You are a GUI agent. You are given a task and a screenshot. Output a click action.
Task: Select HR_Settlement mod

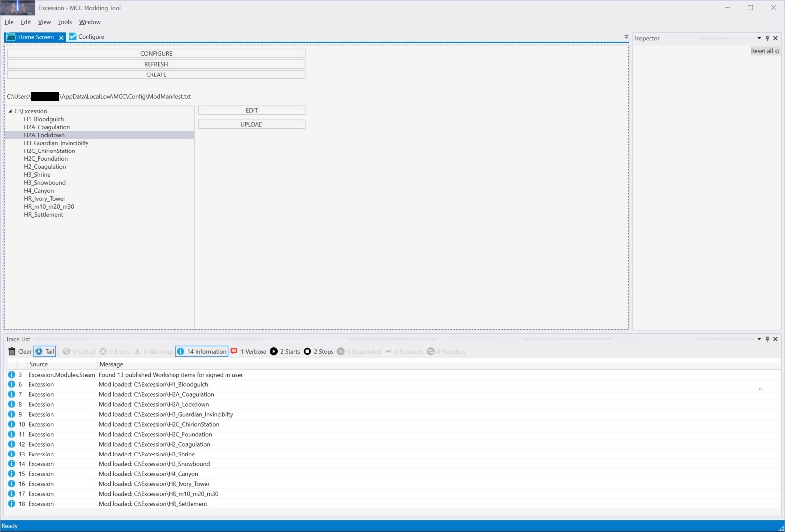click(x=43, y=215)
